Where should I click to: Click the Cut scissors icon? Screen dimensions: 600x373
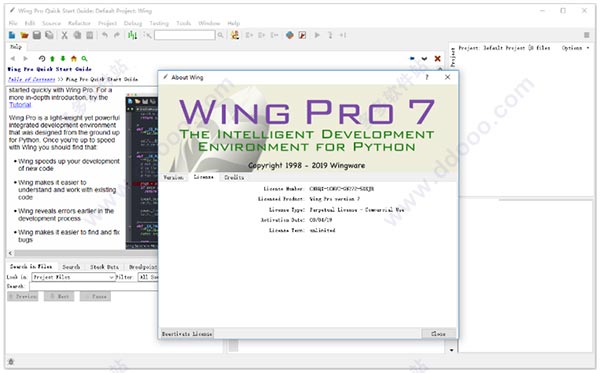point(65,35)
